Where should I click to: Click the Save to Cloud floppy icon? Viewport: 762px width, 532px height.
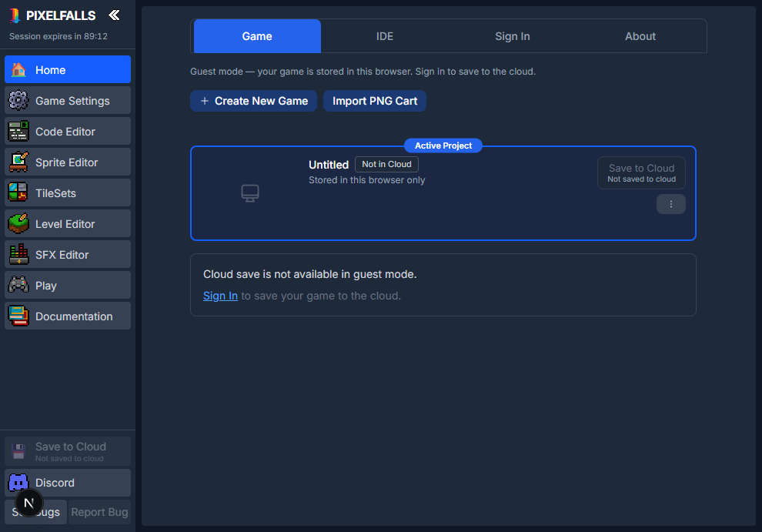pyautogui.click(x=18, y=451)
